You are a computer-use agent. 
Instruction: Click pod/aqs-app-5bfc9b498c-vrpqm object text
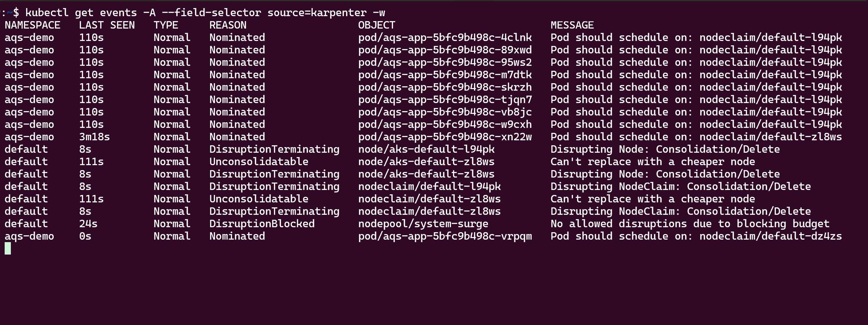(445, 236)
